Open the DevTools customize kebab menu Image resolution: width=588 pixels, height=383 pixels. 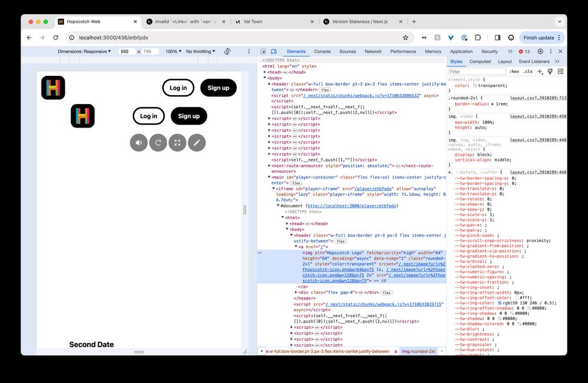tap(550, 51)
